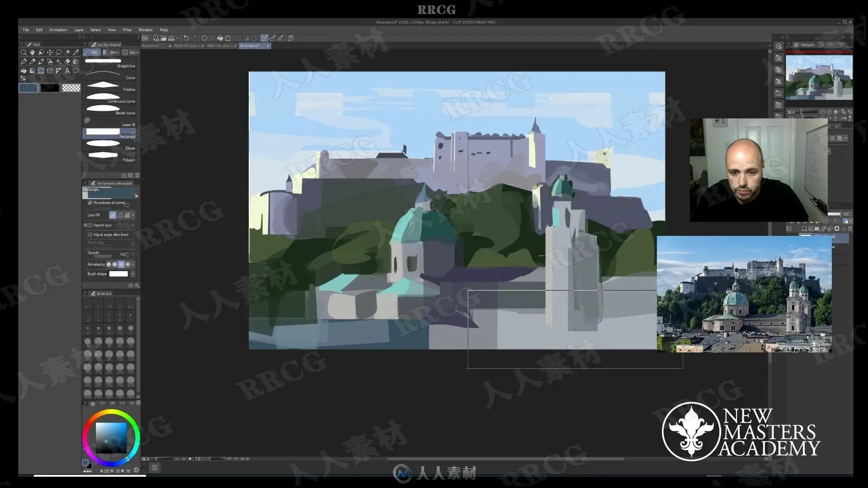Open the Tool palette menu
Viewport: 868px width, 488px height.
coord(21,44)
